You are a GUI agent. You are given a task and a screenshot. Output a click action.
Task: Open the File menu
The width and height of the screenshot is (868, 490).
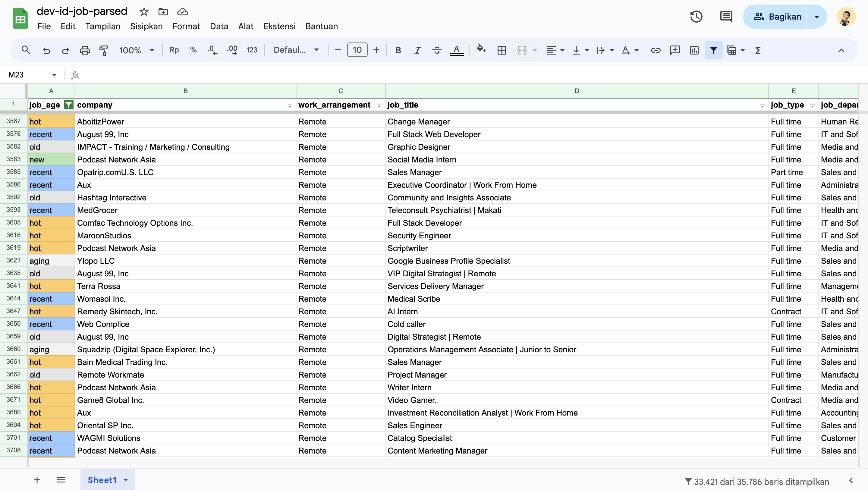point(44,26)
